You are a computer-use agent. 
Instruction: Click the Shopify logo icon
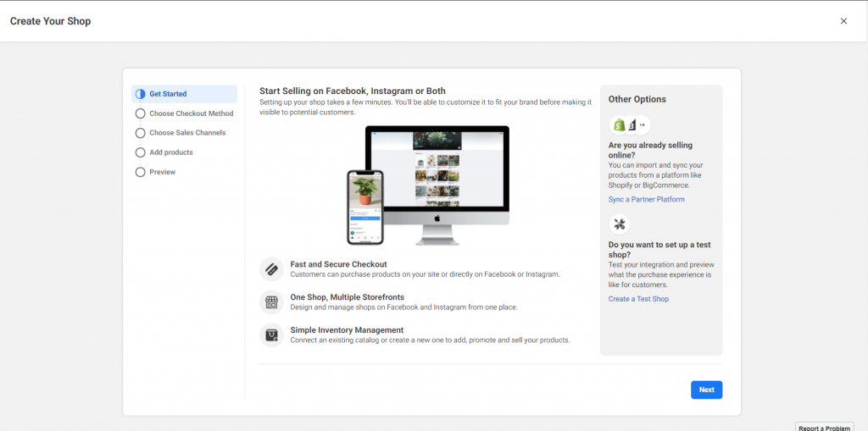(619, 125)
